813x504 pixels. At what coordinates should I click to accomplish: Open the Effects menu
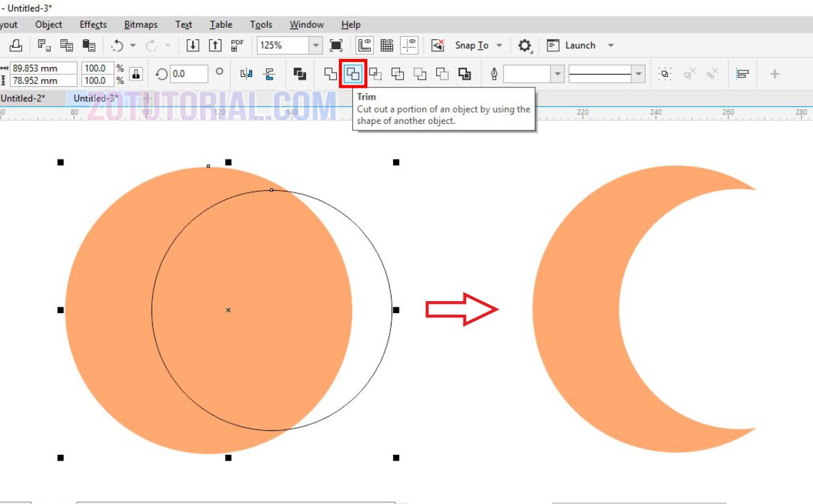pos(93,24)
